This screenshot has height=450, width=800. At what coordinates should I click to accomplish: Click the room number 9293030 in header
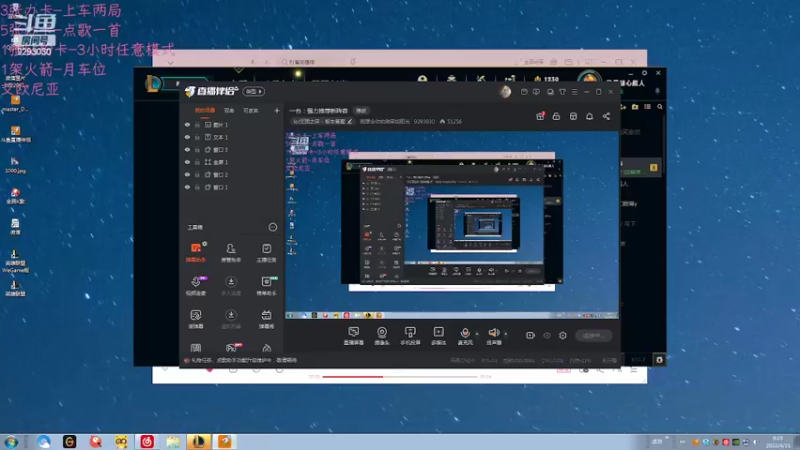click(x=424, y=121)
